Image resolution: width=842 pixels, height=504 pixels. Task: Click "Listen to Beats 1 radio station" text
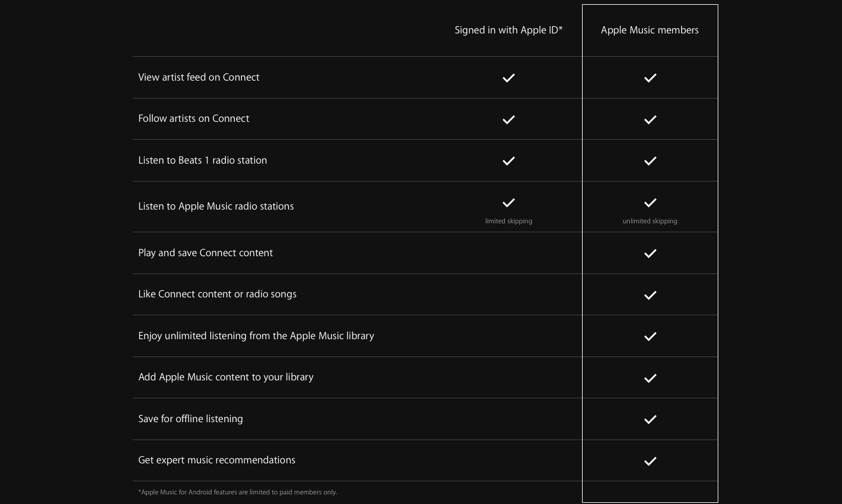coord(203,161)
